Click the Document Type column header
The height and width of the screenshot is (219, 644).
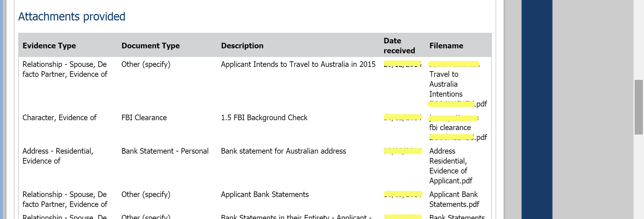pyautogui.click(x=150, y=46)
